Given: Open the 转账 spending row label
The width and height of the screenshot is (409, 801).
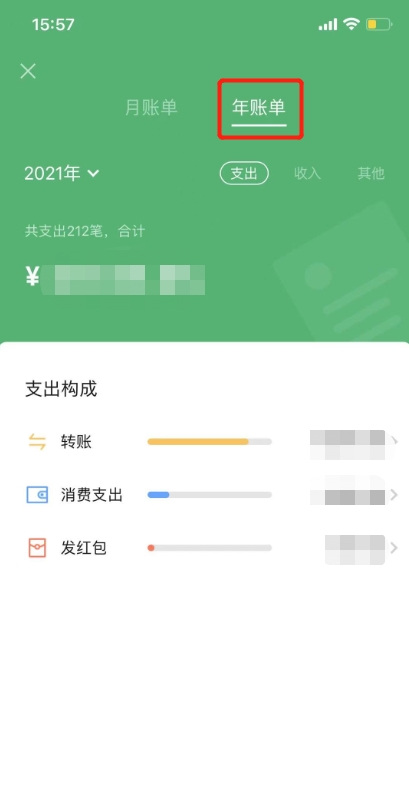Looking at the screenshot, I should click(x=76, y=442).
